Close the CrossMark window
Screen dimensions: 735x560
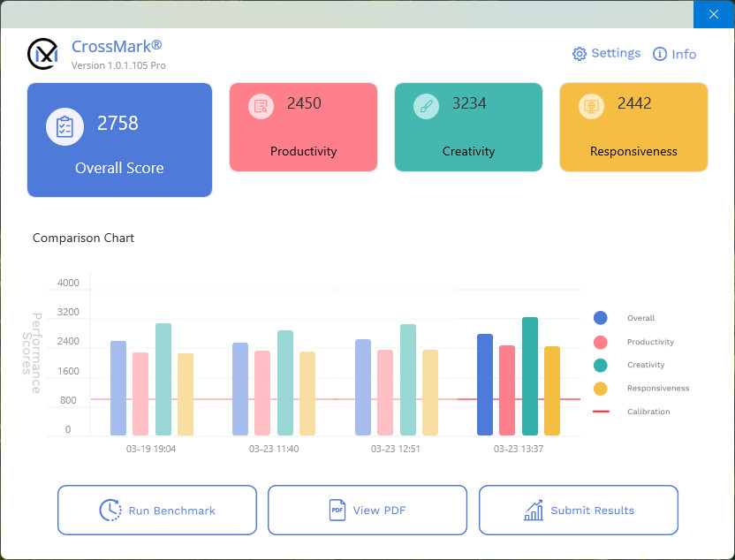(x=714, y=14)
